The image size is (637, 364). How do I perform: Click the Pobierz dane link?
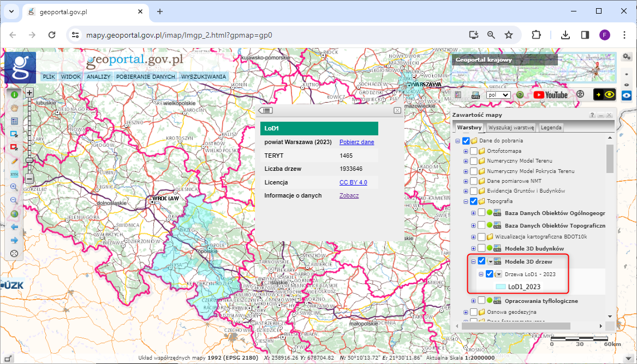[x=356, y=142]
